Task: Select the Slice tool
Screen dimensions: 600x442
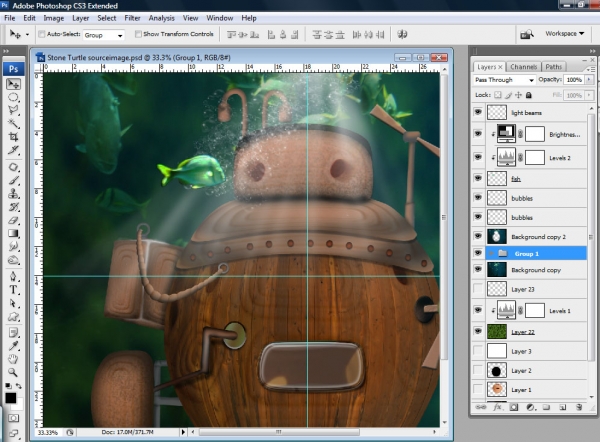Action: (x=13, y=150)
